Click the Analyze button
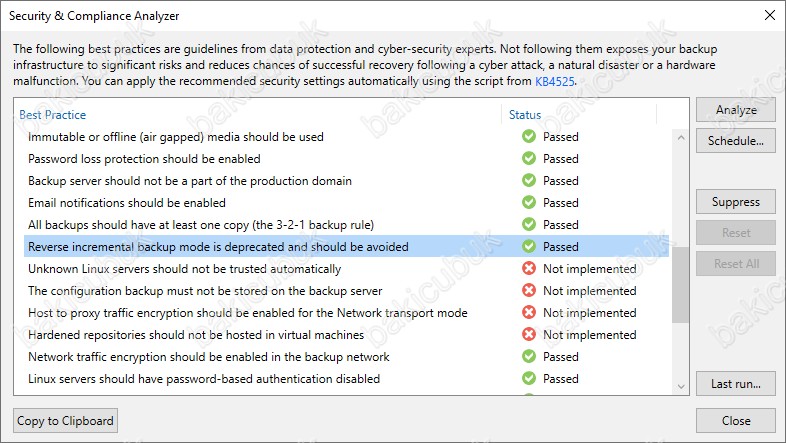The image size is (786, 443). (x=735, y=110)
